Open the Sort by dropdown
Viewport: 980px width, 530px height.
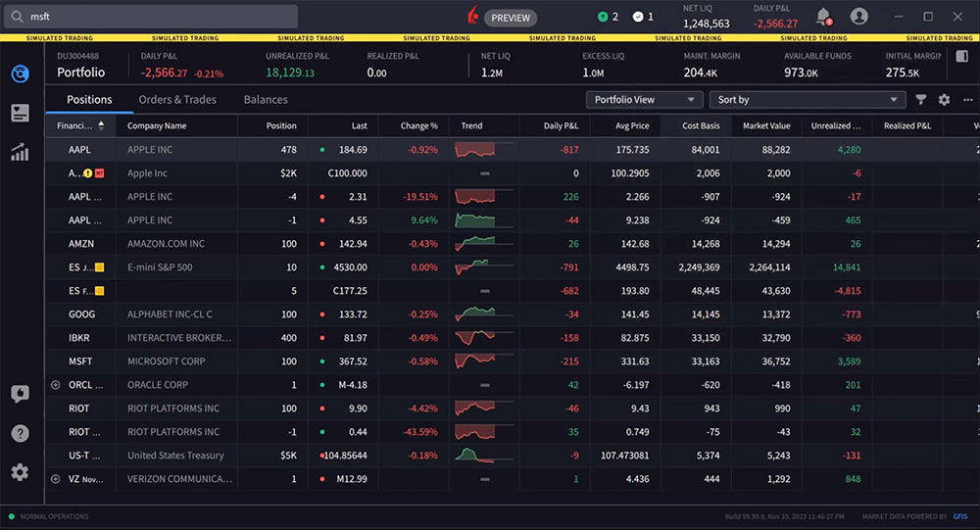(808, 100)
